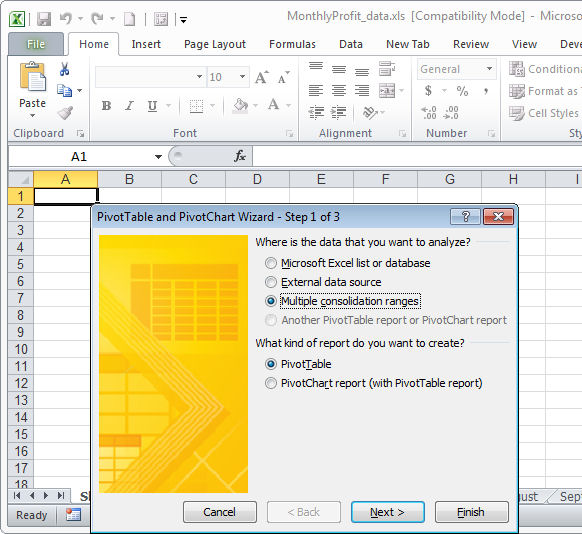Click the Accounting dollar format icon
This screenshot has width=582, height=534.
[428, 91]
